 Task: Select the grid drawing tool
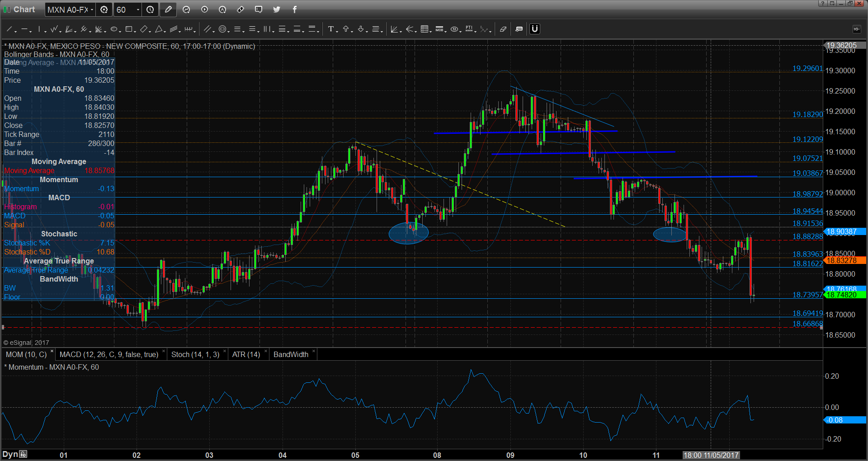(x=424, y=29)
